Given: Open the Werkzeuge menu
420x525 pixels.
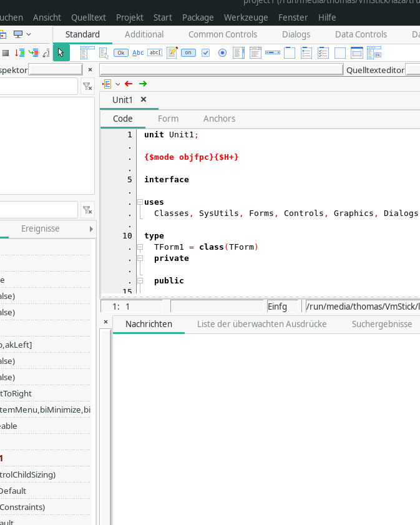Looking at the screenshot, I should tap(246, 17).
